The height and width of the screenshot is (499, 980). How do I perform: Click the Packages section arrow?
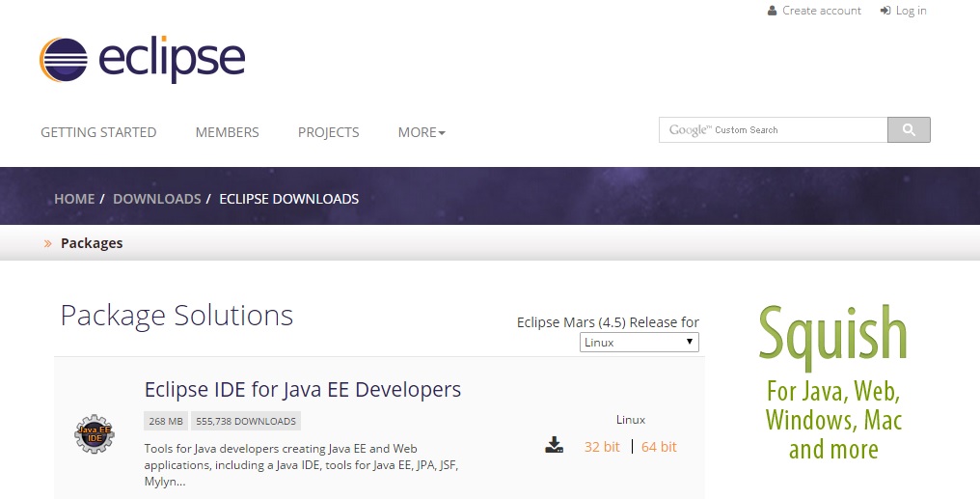pyautogui.click(x=48, y=243)
